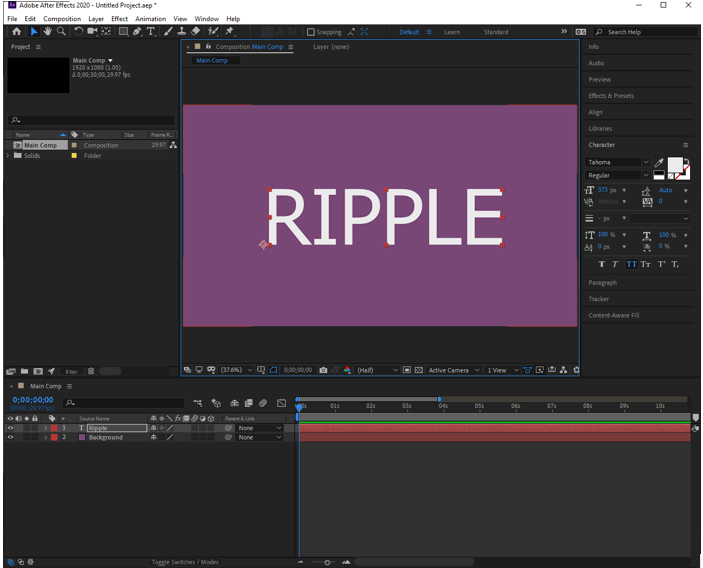The image size is (703, 568).
Task: Open the Layer menu
Action: [x=96, y=19]
